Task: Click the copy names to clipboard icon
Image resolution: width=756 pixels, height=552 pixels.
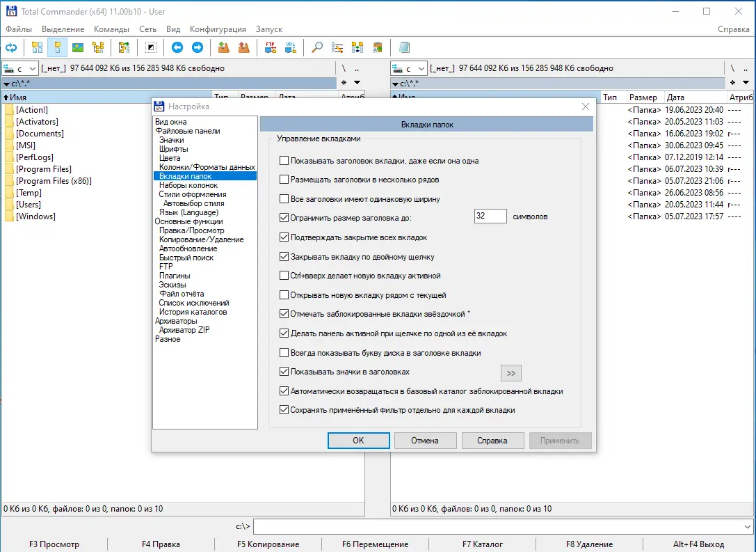Action: pos(378,47)
